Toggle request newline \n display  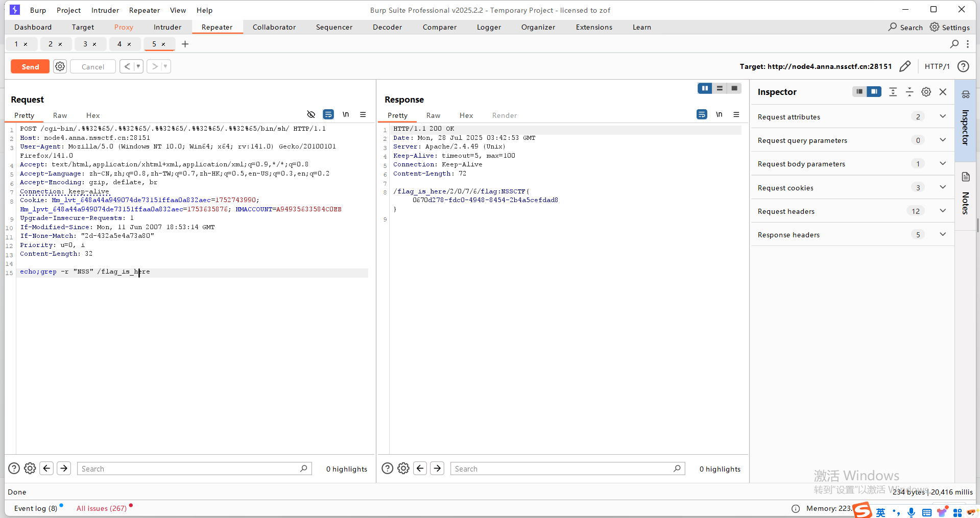(346, 114)
